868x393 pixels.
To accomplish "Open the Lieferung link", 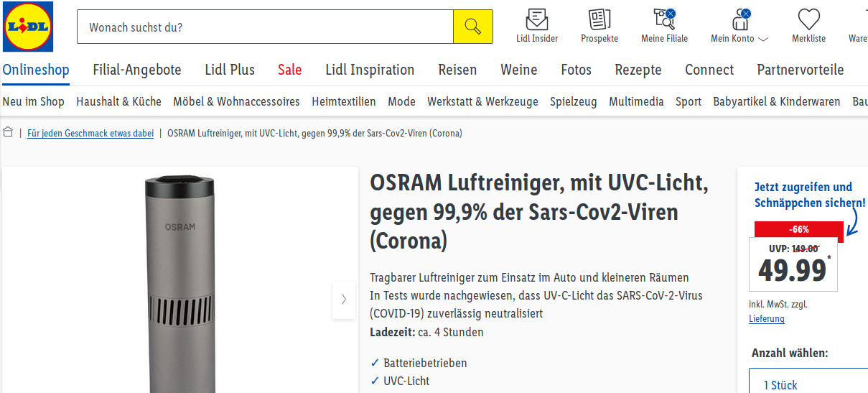I will coord(767,318).
